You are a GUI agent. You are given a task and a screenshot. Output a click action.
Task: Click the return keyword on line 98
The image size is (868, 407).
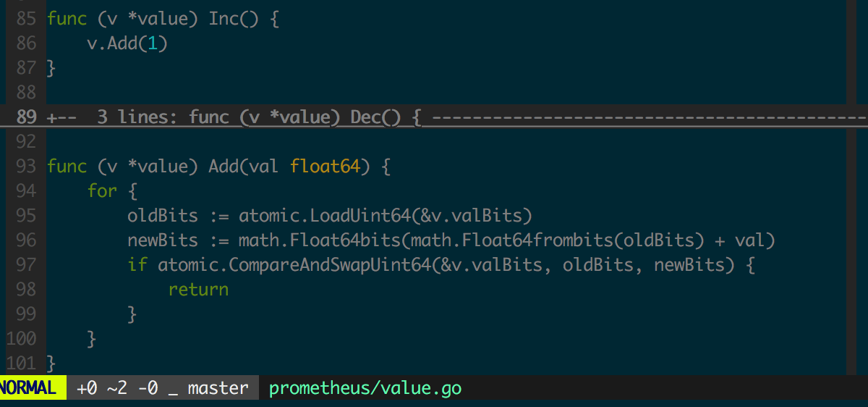click(198, 290)
